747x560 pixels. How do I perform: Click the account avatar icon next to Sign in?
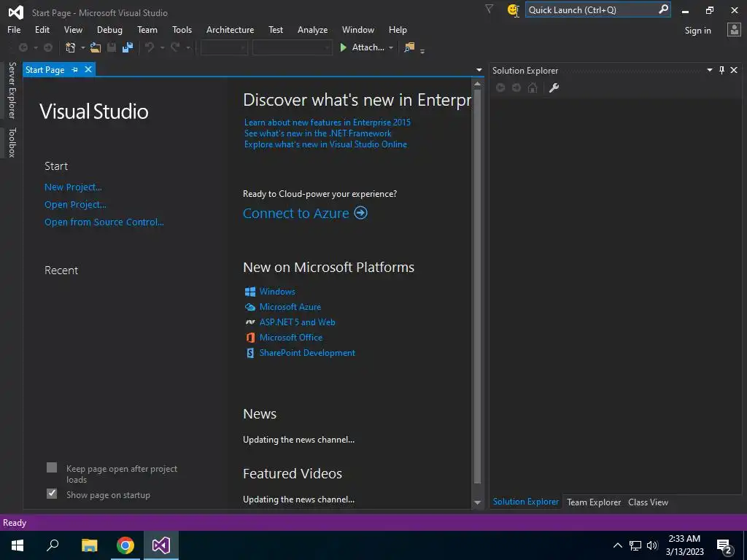[734, 29]
